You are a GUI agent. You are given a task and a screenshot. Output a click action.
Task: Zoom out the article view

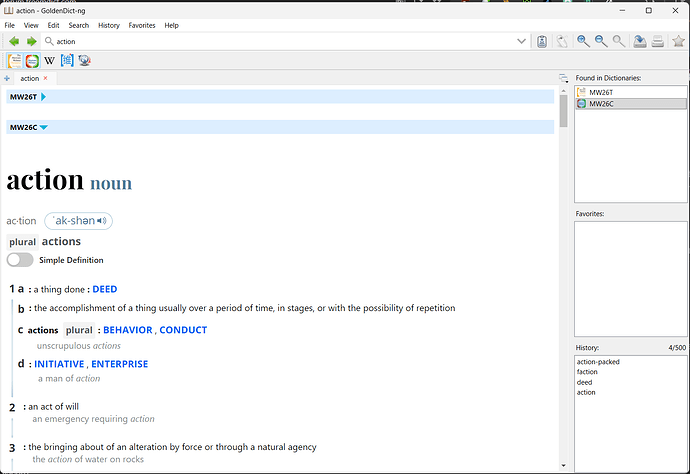[601, 41]
